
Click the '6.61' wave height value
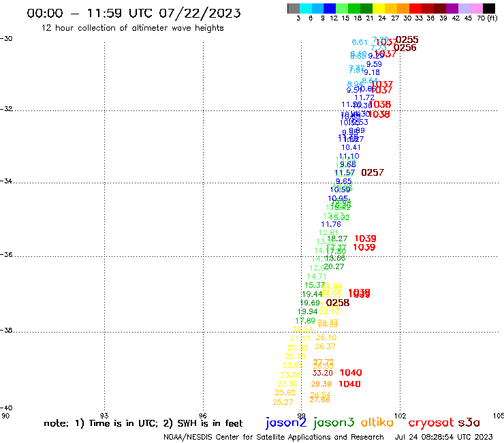coord(360,42)
